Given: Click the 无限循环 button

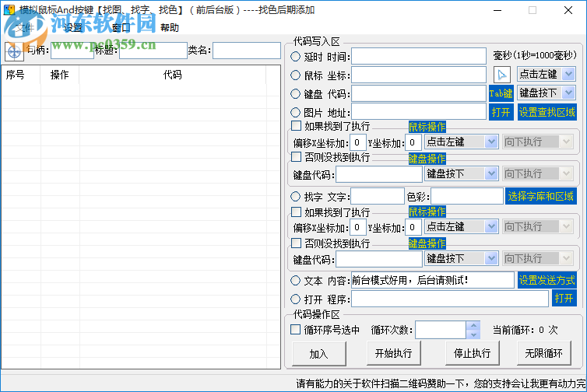Looking at the screenshot, I should tap(544, 353).
